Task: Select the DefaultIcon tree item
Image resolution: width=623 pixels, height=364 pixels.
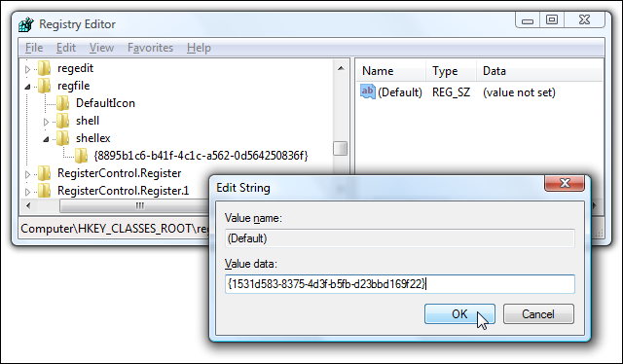Action: (x=105, y=103)
